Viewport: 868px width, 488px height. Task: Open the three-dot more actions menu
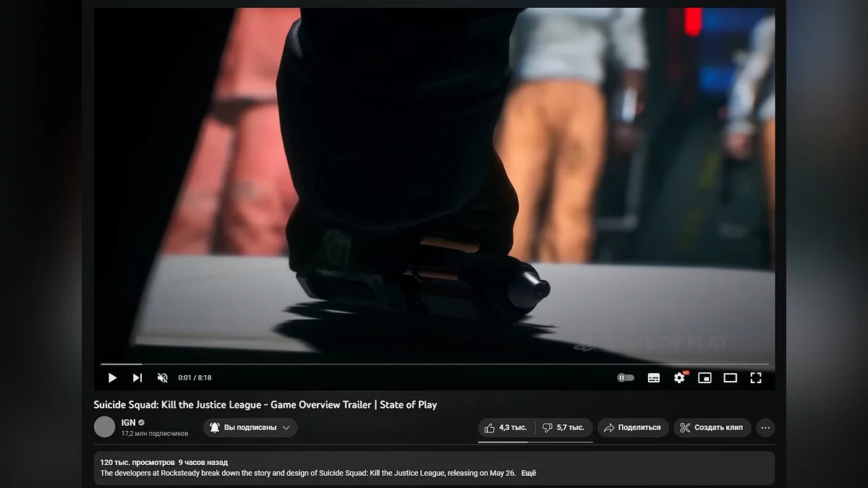coord(765,427)
